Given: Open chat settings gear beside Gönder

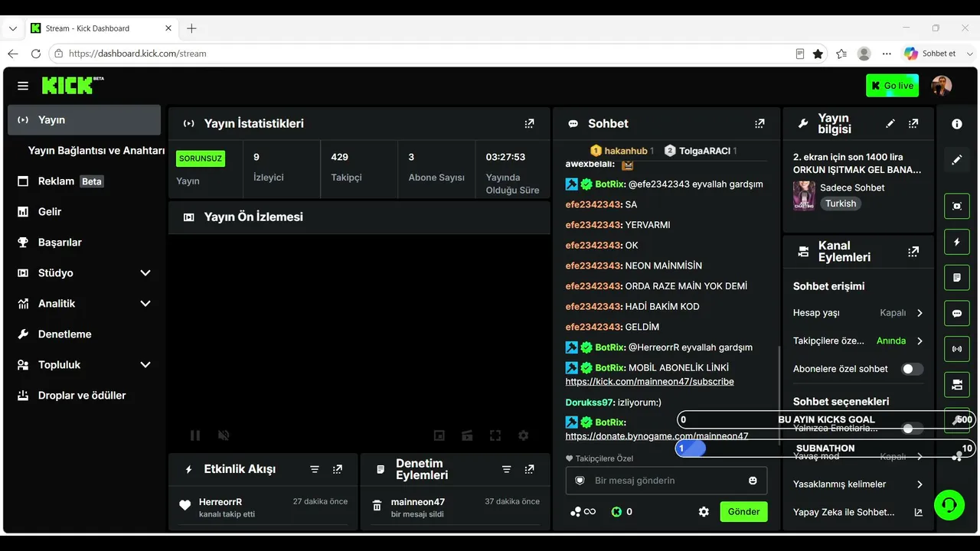Looking at the screenshot, I should [704, 512].
